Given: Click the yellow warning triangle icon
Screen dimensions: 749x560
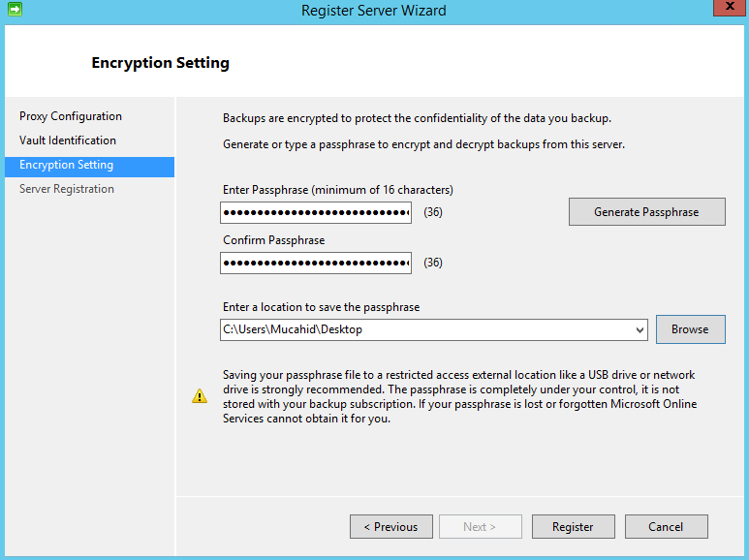Looking at the screenshot, I should click(200, 395).
